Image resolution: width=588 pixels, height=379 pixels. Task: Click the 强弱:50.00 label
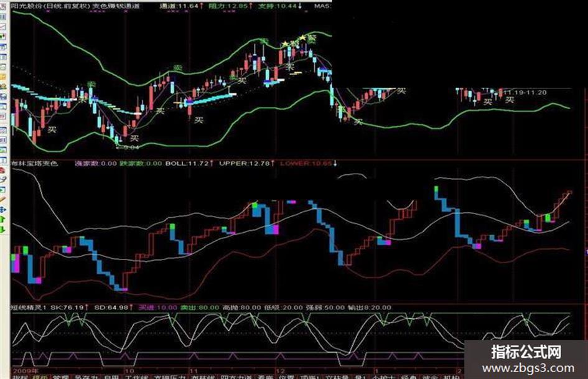tap(325, 307)
